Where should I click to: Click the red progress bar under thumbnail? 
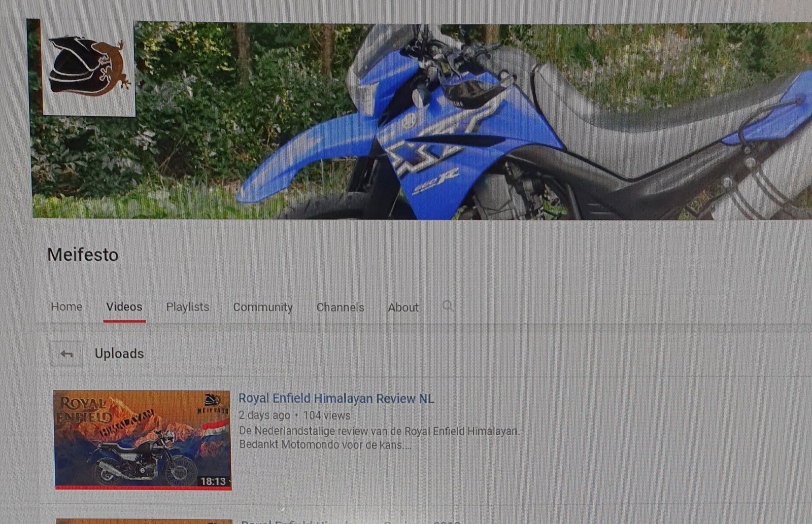pos(143,487)
